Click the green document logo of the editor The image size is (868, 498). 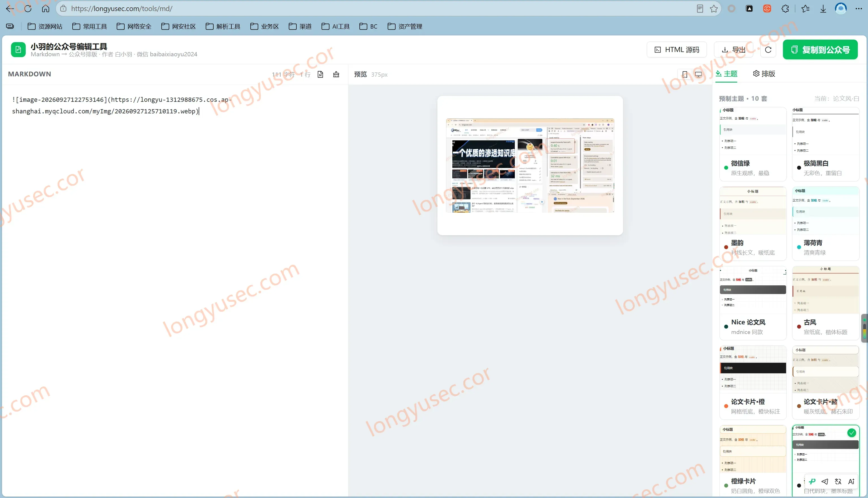18,49
